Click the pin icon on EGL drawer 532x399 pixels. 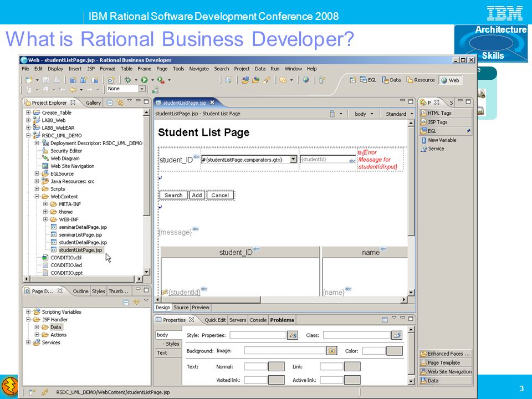tap(469, 131)
